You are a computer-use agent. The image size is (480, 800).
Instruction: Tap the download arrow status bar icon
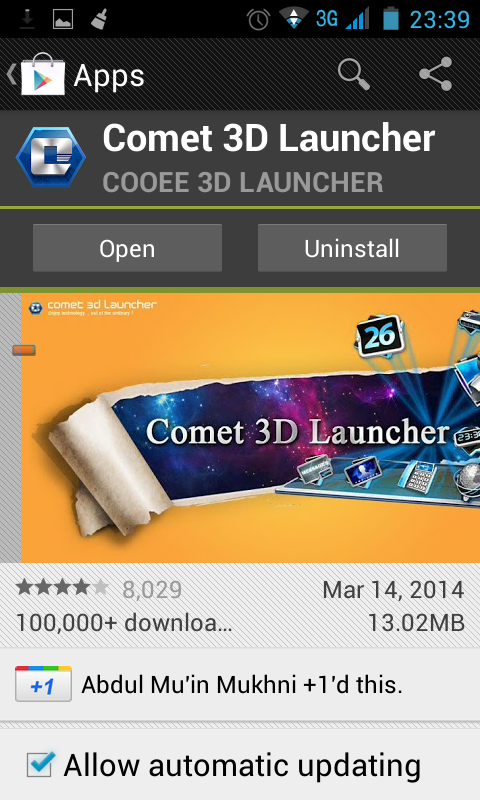click(x=28, y=19)
